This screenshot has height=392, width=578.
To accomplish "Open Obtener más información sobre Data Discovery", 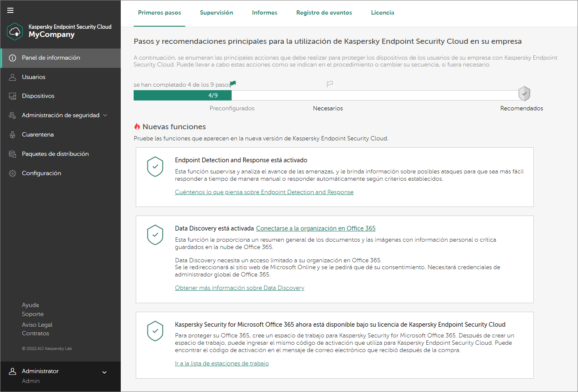I will pyautogui.click(x=239, y=288).
